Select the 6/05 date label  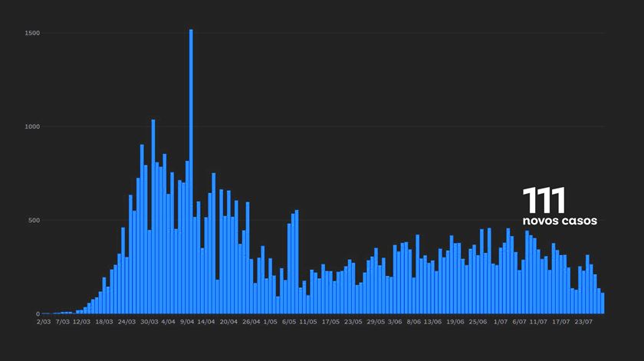(289, 322)
